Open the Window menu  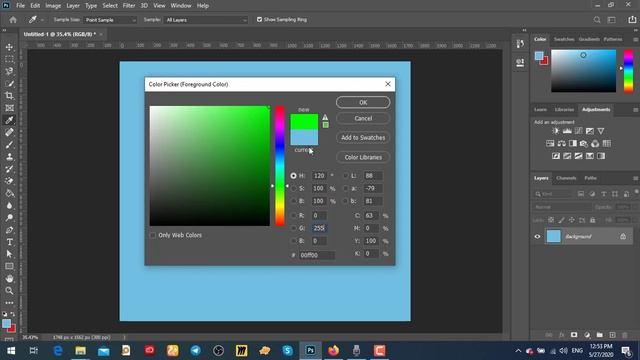181,6
